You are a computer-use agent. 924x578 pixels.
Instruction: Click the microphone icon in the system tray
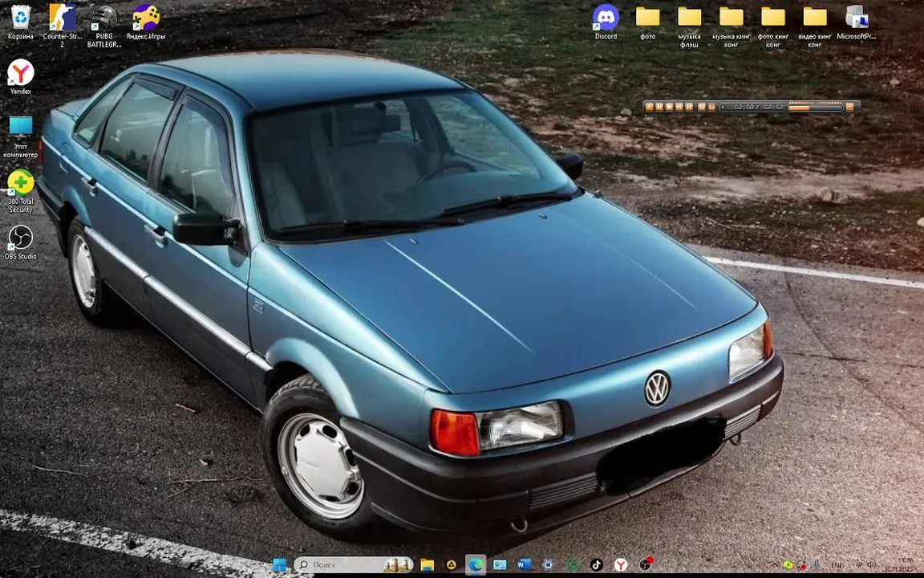[817, 565]
